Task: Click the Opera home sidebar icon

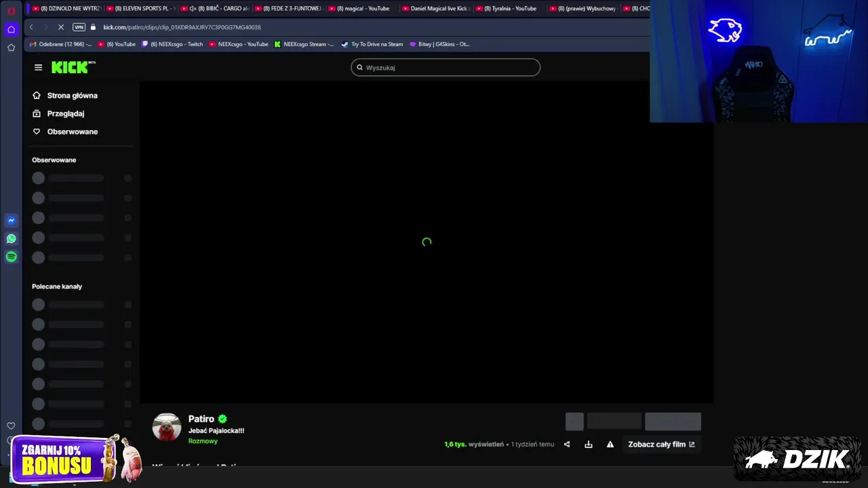Action: [x=11, y=29]
